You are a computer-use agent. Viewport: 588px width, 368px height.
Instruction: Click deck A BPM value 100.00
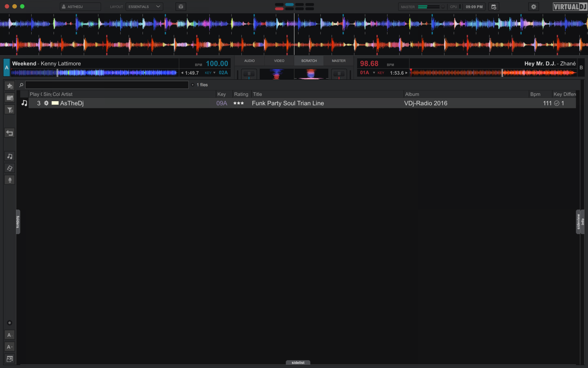coord(217,64)
